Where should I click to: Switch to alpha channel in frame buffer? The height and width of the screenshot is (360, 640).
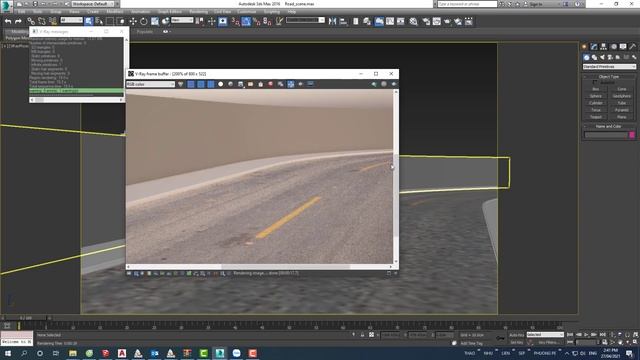pyautogui.click(x=221, y=84)
